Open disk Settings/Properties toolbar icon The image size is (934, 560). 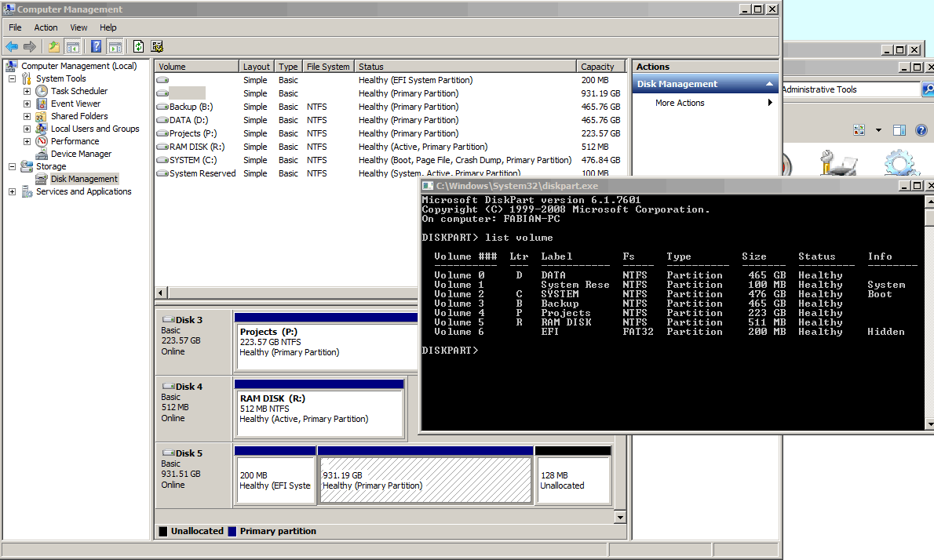[157, 46]
